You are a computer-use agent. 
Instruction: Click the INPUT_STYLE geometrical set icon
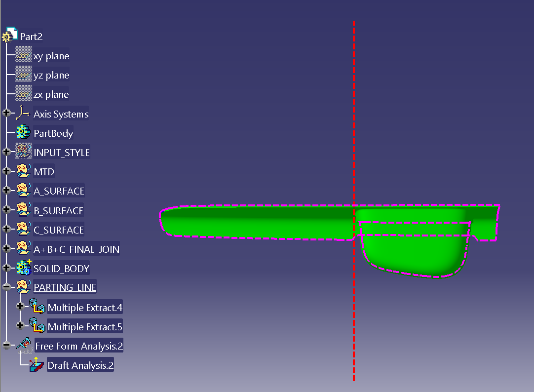(24, 151)
